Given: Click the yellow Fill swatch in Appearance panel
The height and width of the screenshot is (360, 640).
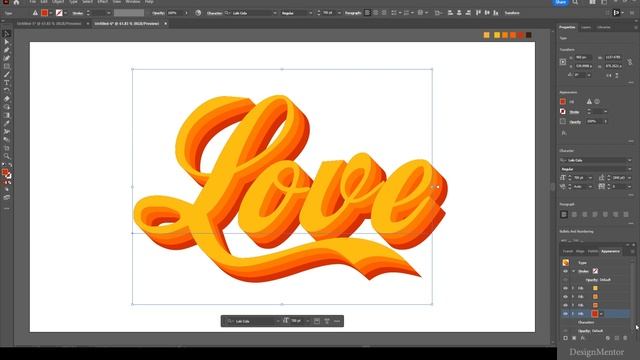Looking at the screenshot, I should point(595,288).
